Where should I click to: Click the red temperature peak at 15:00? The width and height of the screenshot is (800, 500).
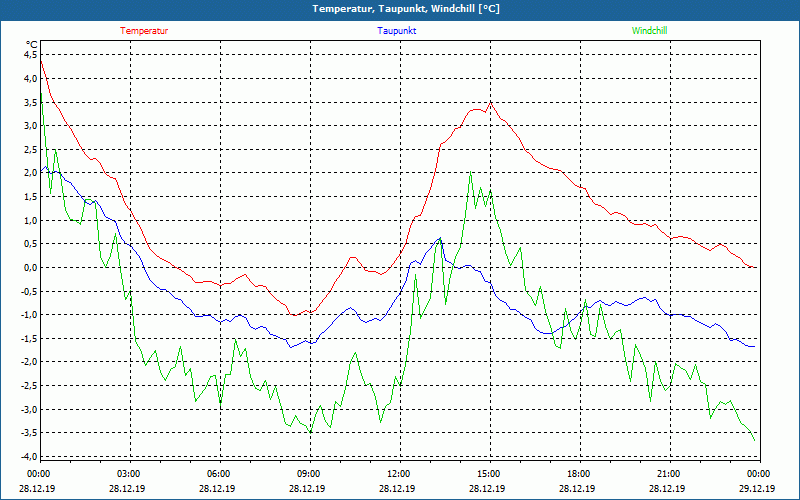pos(490,103)
